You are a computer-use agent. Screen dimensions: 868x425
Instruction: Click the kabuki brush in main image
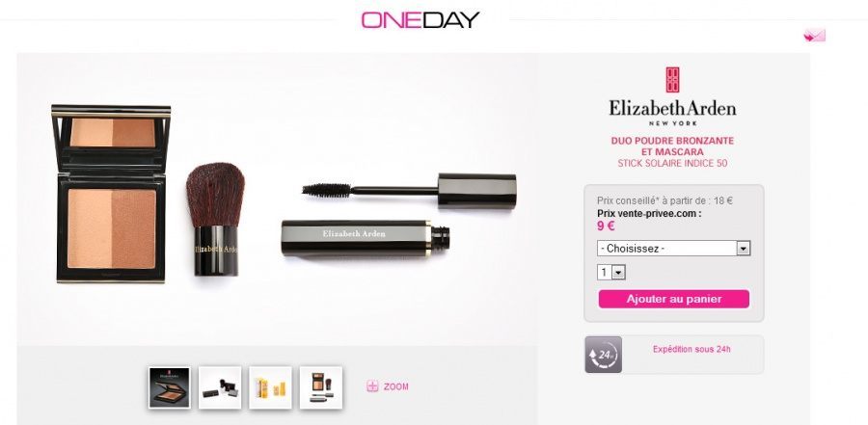pyautogui.click(x=215, y=219)
